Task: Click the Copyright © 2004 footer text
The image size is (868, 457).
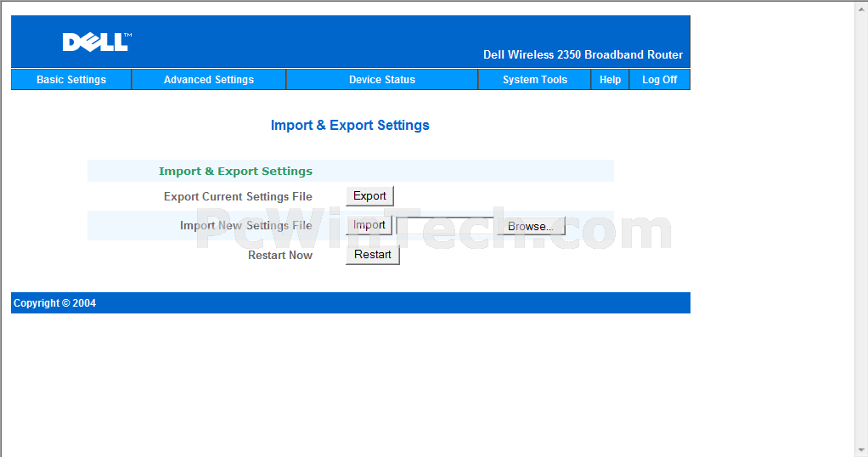Action: [55, 303]
